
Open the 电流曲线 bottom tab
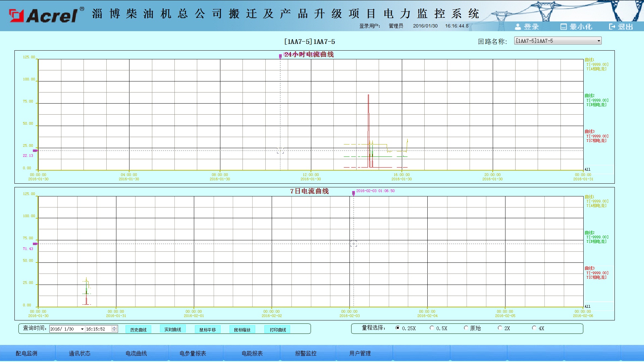pos(136,353)
